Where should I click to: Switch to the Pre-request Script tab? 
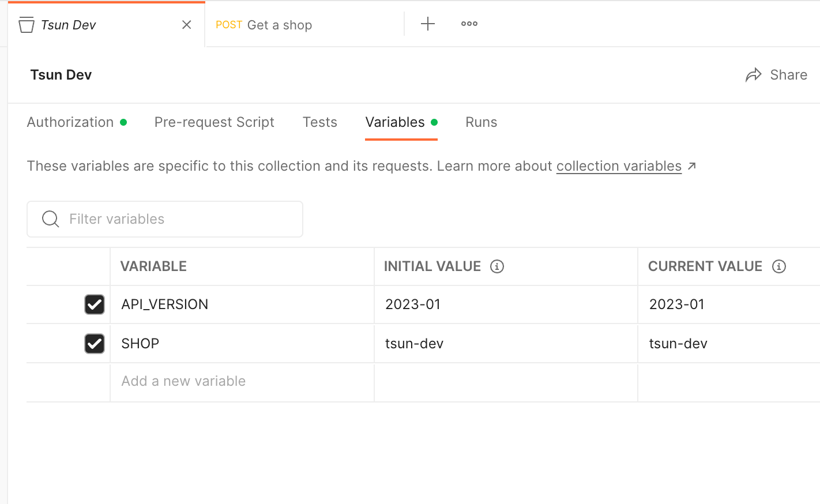pos(215,122)
